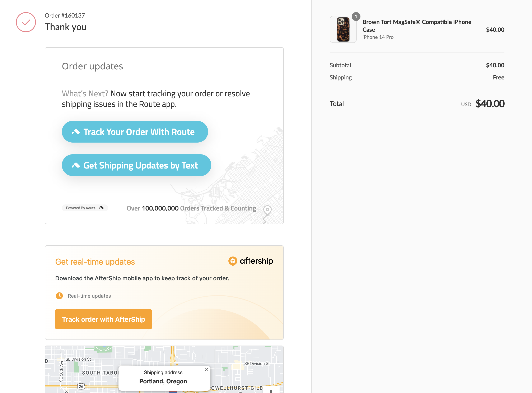
Task: Click the Route logo in Shipping Updates button
Action: pos(76,165)
